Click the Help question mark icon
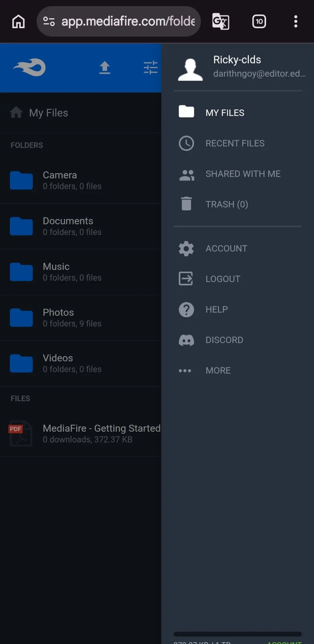Image resolution: width=314 pixels, height=644 pixels. (x=187, y=310)
